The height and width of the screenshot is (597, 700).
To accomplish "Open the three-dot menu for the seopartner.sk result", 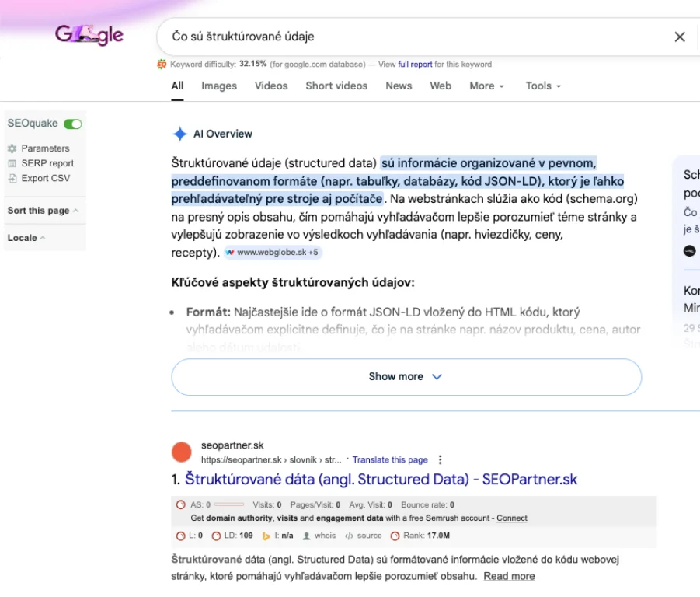I will (x=441, y=459).
